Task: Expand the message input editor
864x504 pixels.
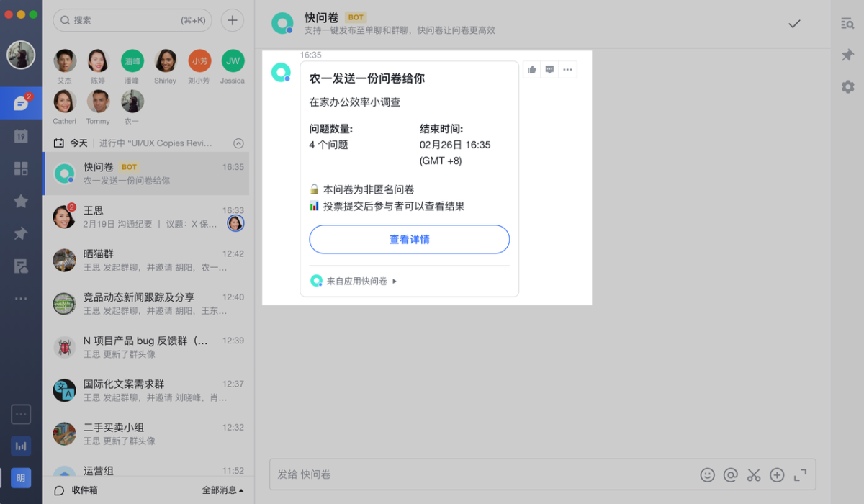Action: click(x=800, y=474)
